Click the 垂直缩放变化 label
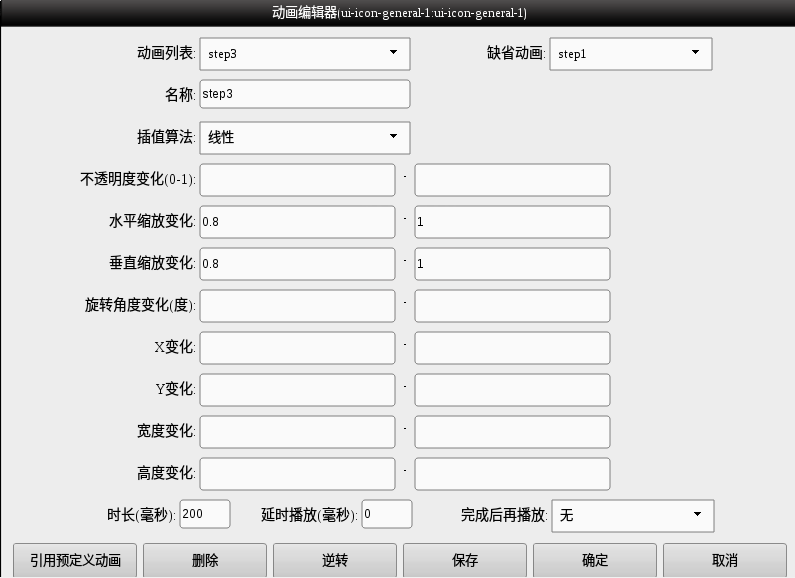 coord(152,263)
